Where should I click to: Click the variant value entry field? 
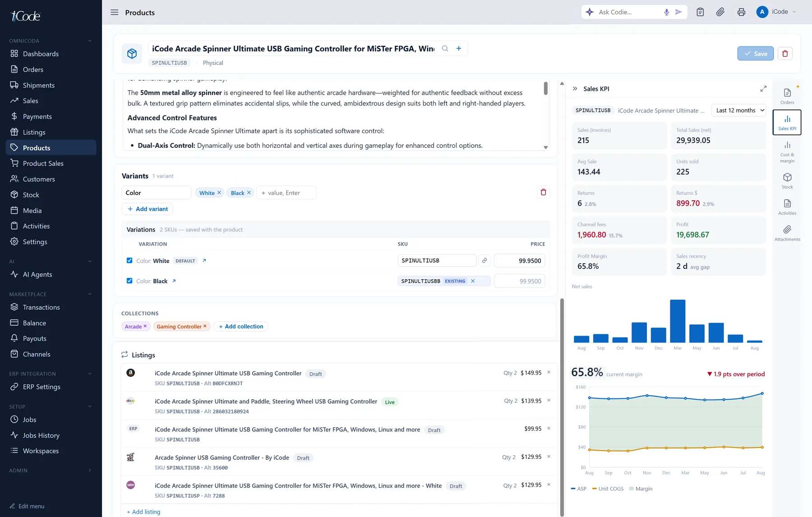pyautogui.click(x=286, y=193)
